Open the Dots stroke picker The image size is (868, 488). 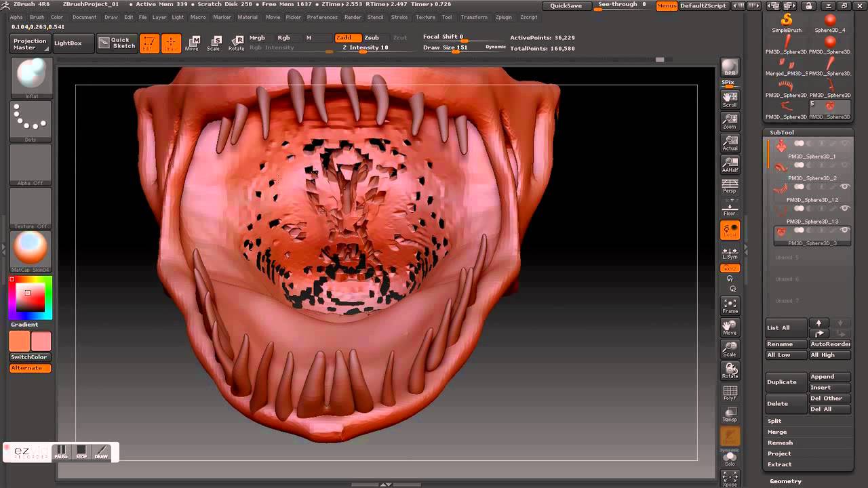tap(31, 121)
